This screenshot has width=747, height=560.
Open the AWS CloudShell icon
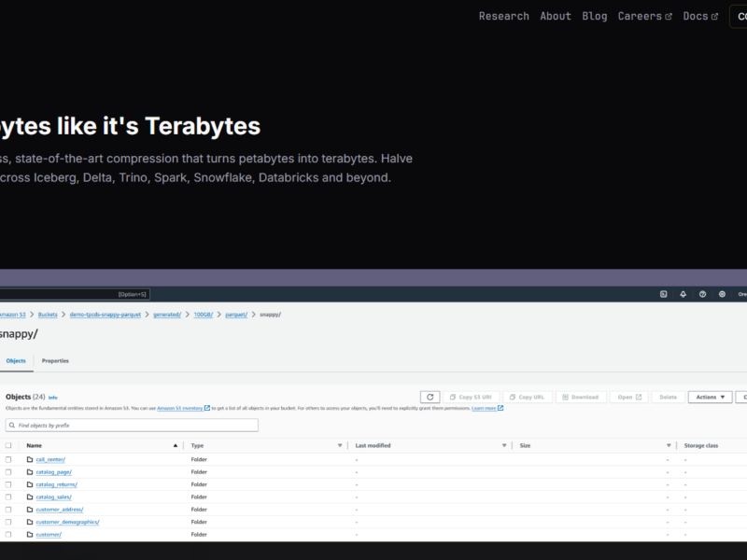[x=664, y=294]
